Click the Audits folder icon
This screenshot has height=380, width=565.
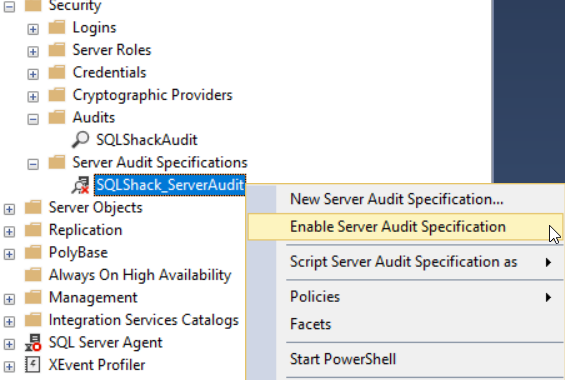57,117
